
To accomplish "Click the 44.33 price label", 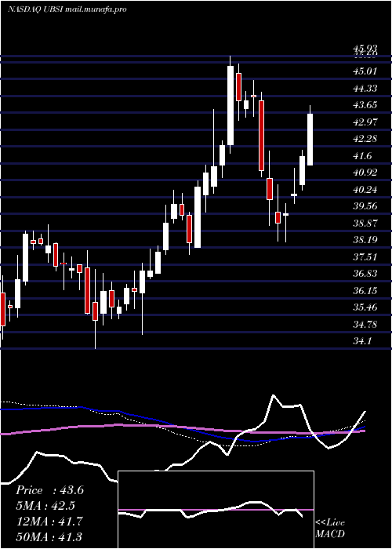I will click(x=365, y=88).
